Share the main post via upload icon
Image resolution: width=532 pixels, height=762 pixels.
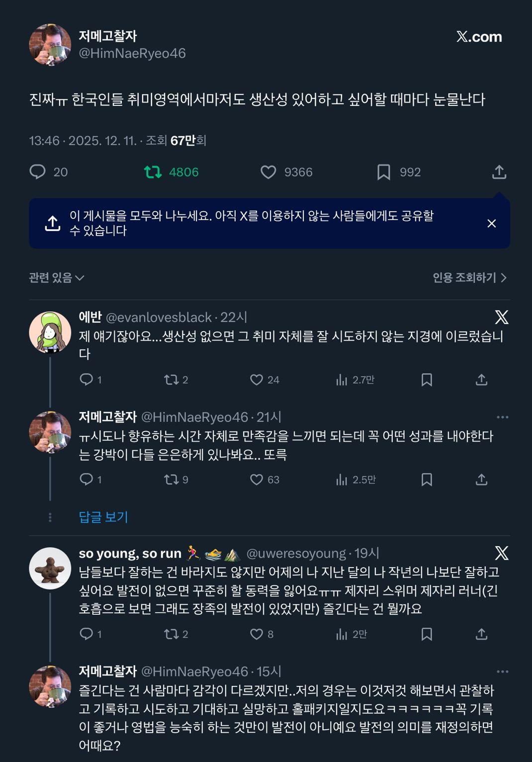click(x=499, y=172)
